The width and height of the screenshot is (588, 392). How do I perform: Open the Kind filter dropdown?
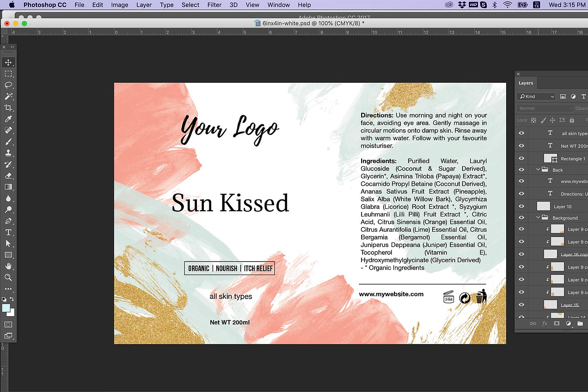point(537,97)
